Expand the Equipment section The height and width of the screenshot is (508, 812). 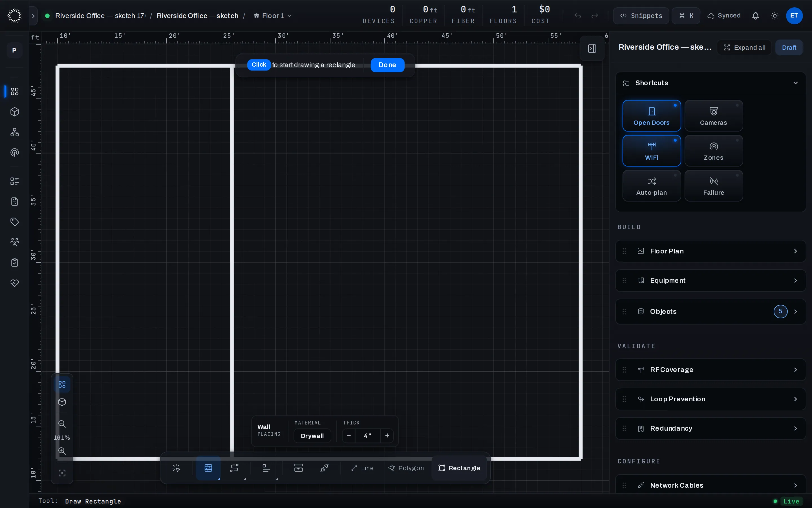click(x=711, y=281)
